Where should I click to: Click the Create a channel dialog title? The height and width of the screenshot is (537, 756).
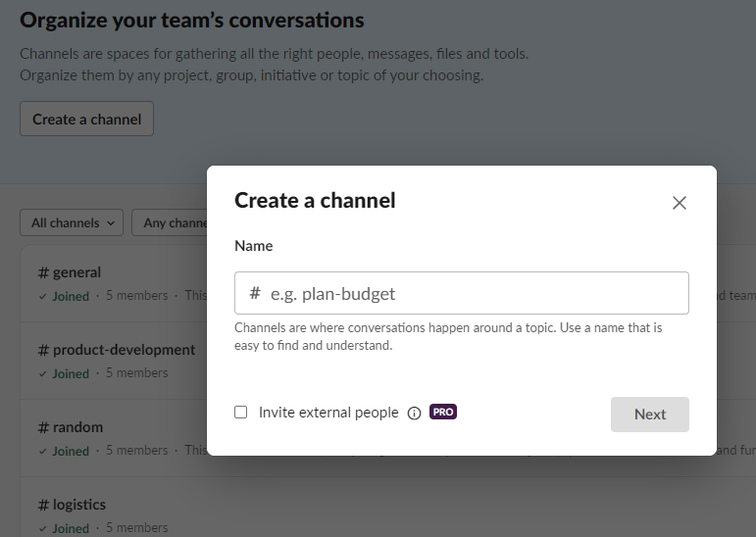pos(315,201)
